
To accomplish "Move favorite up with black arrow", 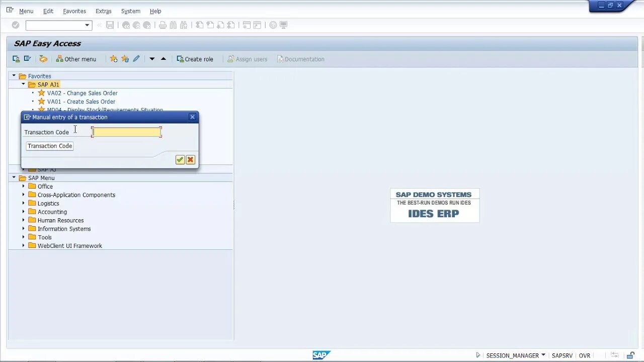I will tap(164, 59).
